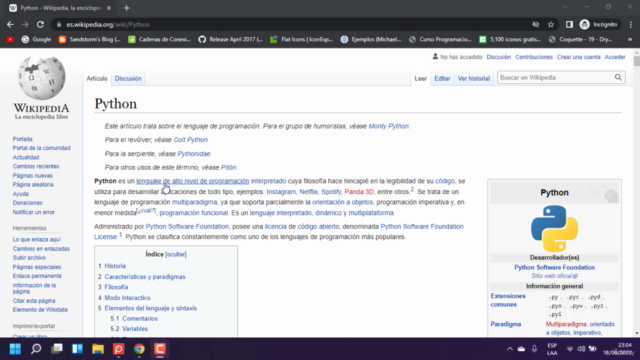This screenshot has width=640, height=360.
Task: Open the Release April 2017 GitHub bookmark
Action: tap(231, 39)
